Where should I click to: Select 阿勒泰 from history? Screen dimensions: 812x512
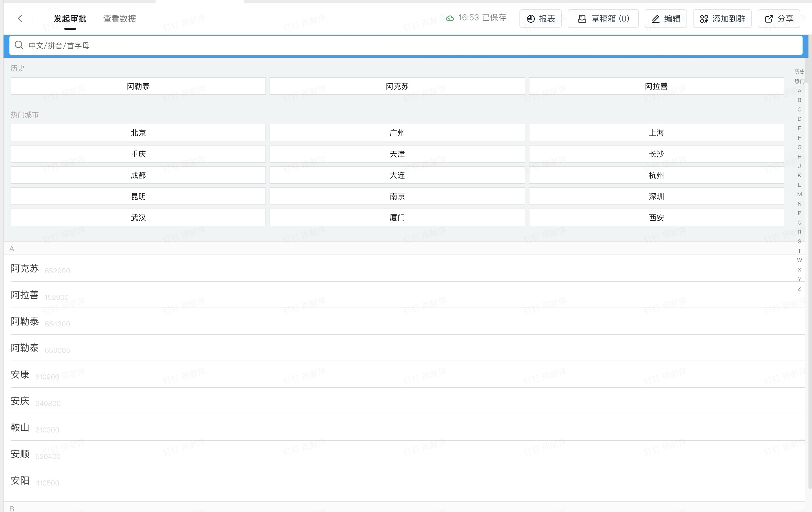coord(138,86)
